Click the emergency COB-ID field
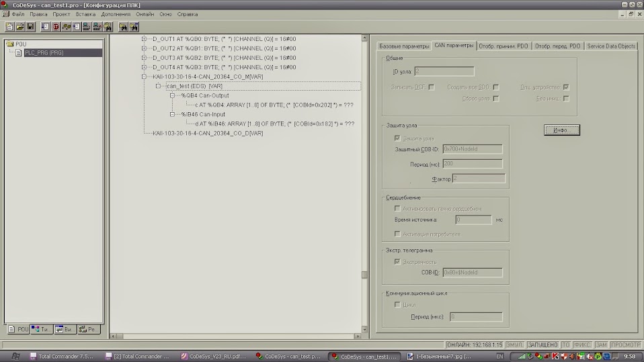This screenshot has height=362, width=644. (473, 273)
